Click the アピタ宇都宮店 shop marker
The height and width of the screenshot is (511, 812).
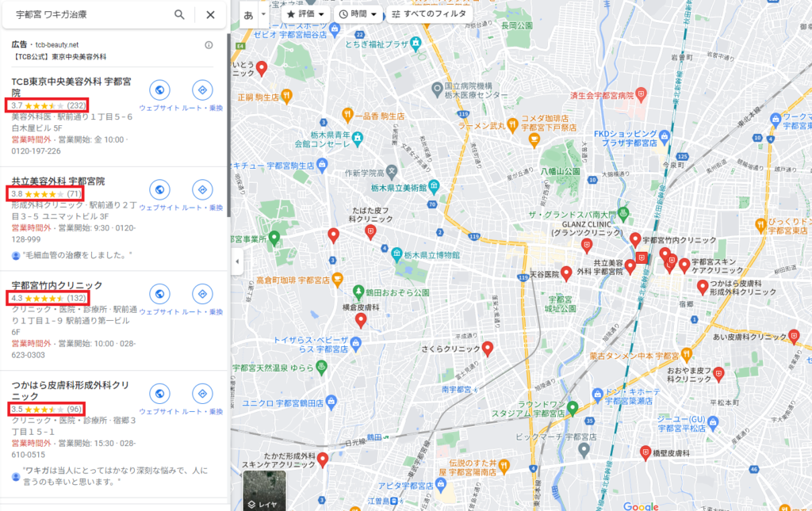441,485
